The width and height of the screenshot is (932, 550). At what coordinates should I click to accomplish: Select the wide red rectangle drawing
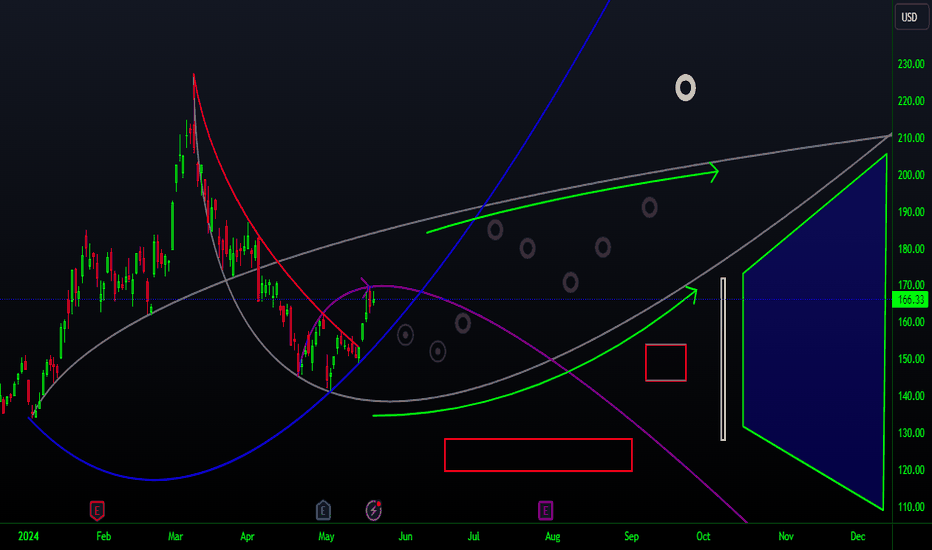click(539, 455)
